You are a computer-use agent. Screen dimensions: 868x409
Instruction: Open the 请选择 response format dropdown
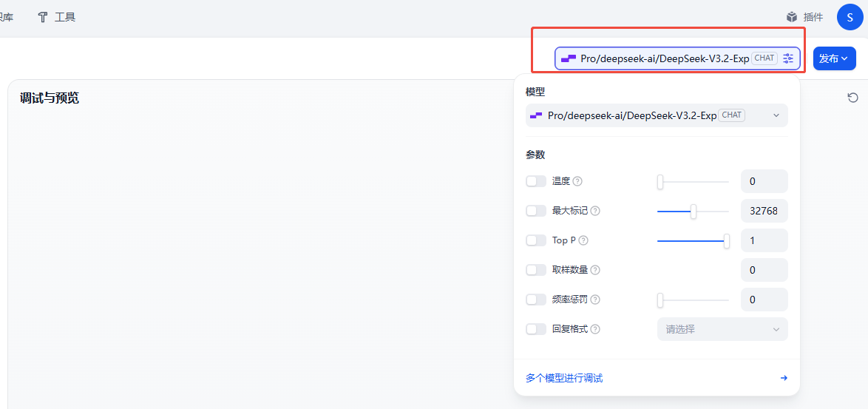coord(722,329)
